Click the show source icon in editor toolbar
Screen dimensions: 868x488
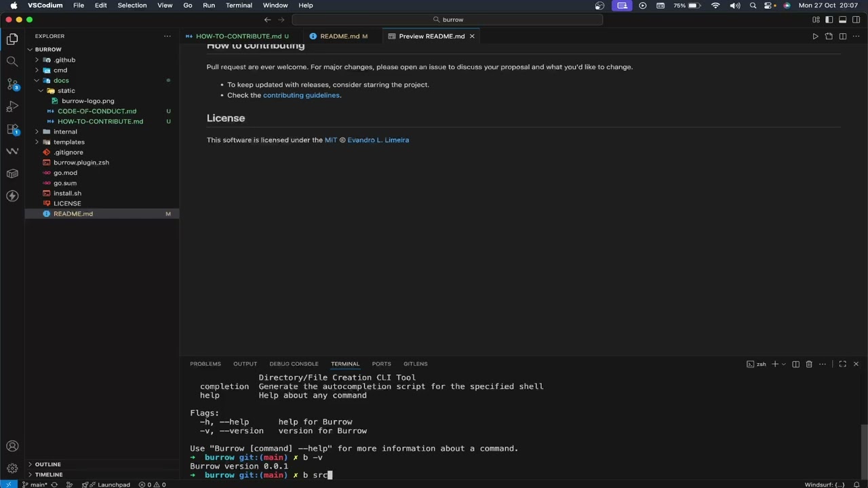click(829, 36)
